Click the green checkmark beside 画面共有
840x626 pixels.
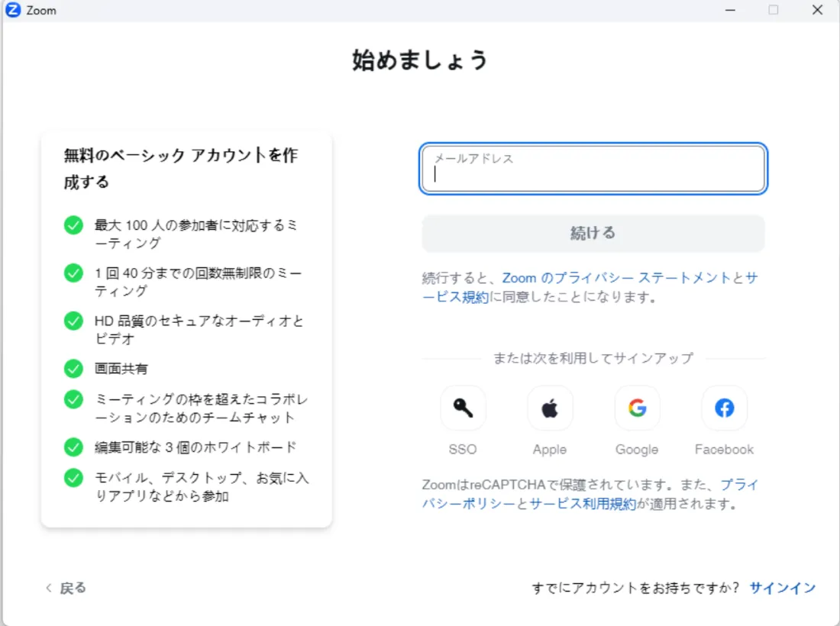pos(73,369)
